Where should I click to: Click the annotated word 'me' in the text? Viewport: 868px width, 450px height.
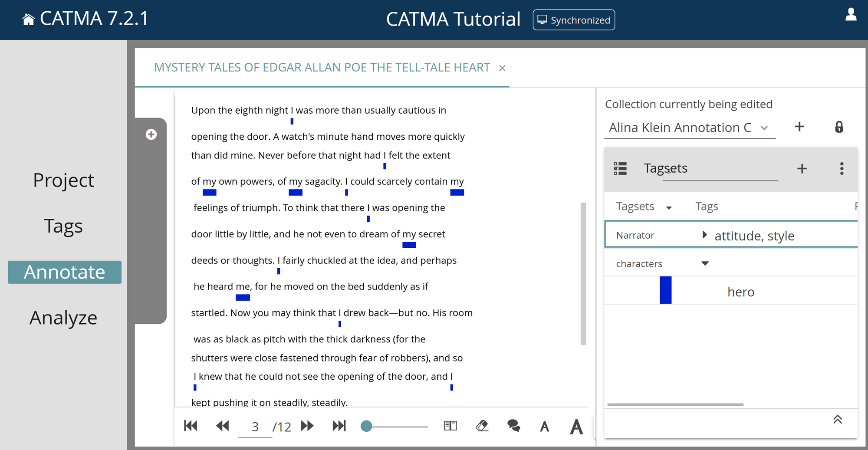(x=243, y=287)
